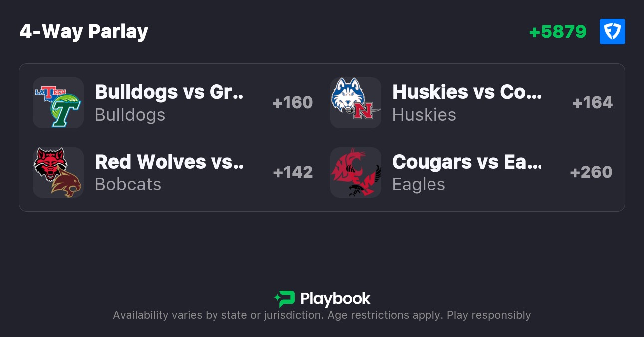Image resolution: width=644 pixels, height=337 pixels.
Task: Click the Playbook brand name text
Action: (335, 299)
